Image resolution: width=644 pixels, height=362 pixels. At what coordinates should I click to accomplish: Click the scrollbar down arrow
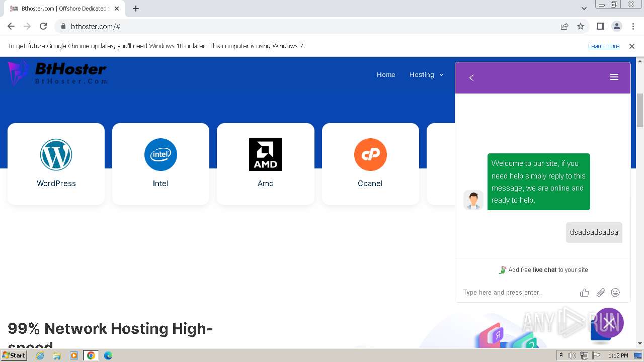click(640, 343)
